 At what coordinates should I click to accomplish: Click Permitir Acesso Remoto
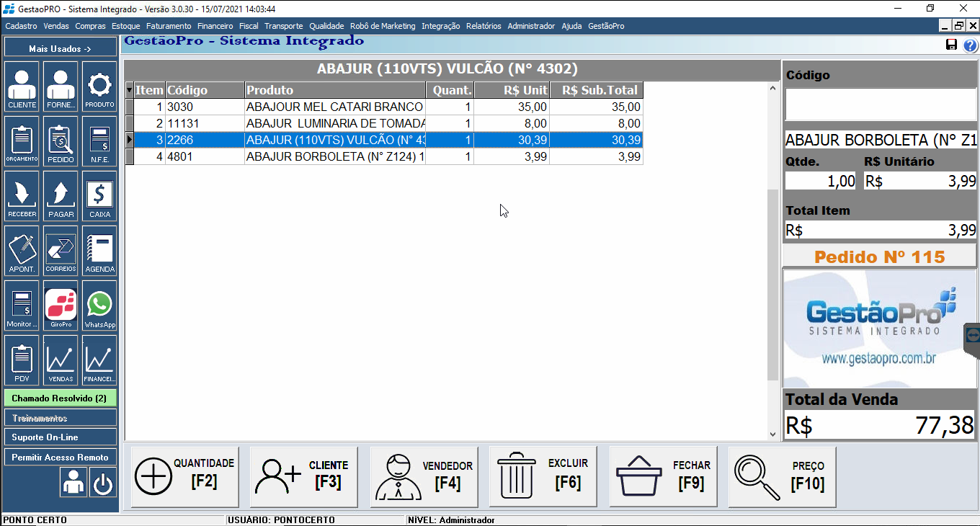click(60, 458)
